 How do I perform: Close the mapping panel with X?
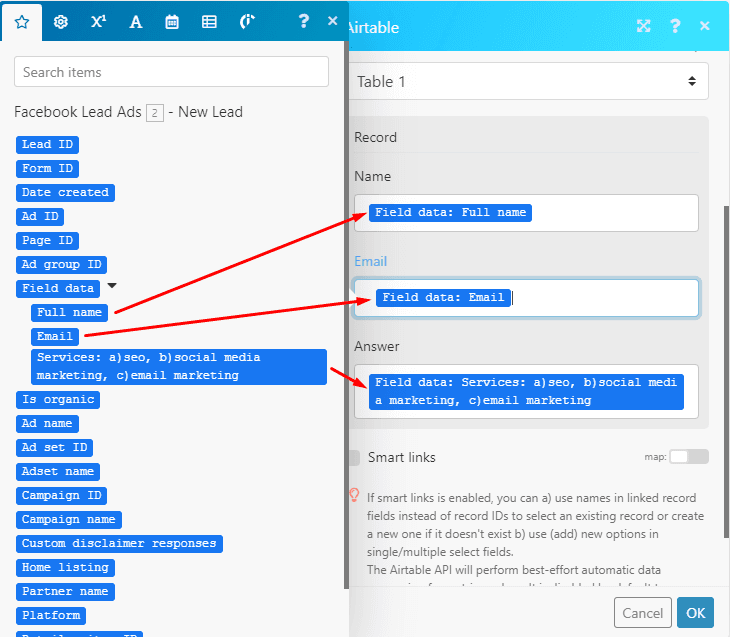[333, 21]
